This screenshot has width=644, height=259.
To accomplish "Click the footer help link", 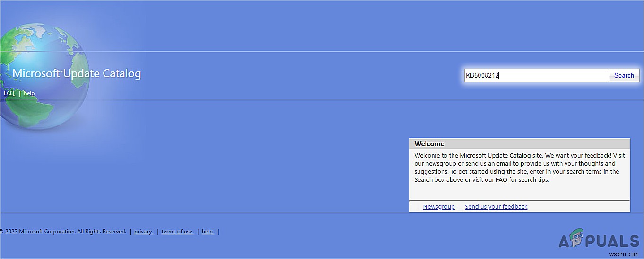I will click(x=208, y=232).
